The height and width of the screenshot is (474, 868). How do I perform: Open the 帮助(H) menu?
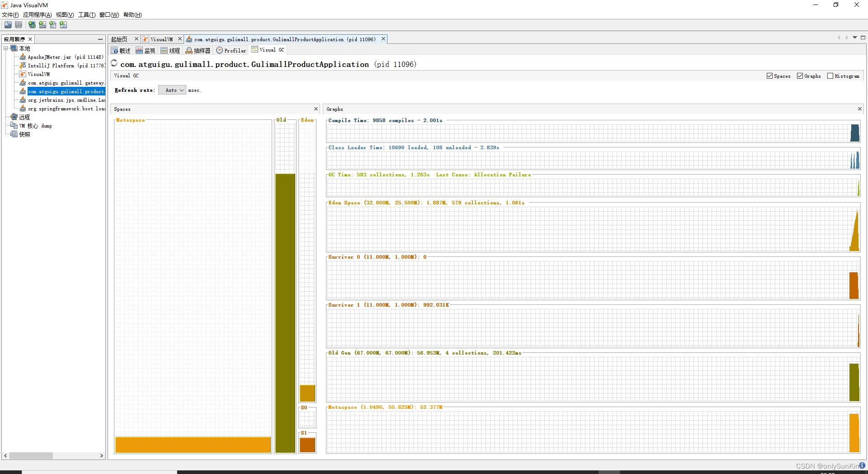pyautogui.click(x=132, y=15)
